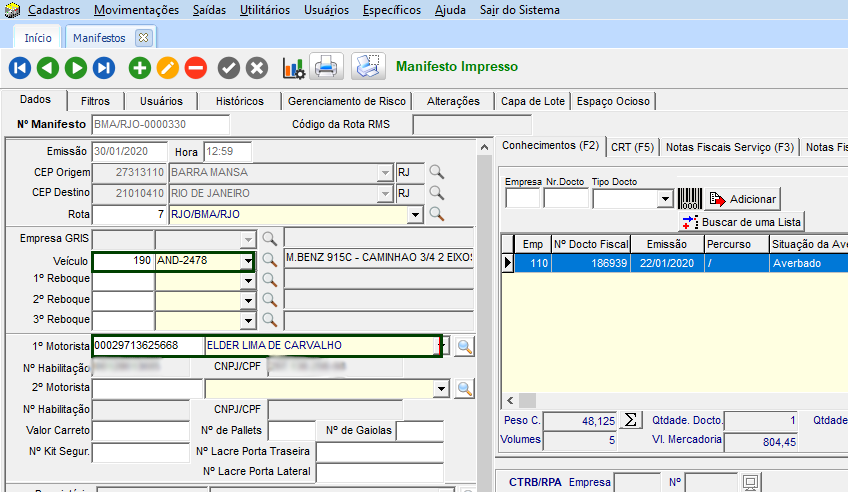Edit the record with orange pencil icon
The height and width of the screenshot is (492, 848).
(168, 68)
